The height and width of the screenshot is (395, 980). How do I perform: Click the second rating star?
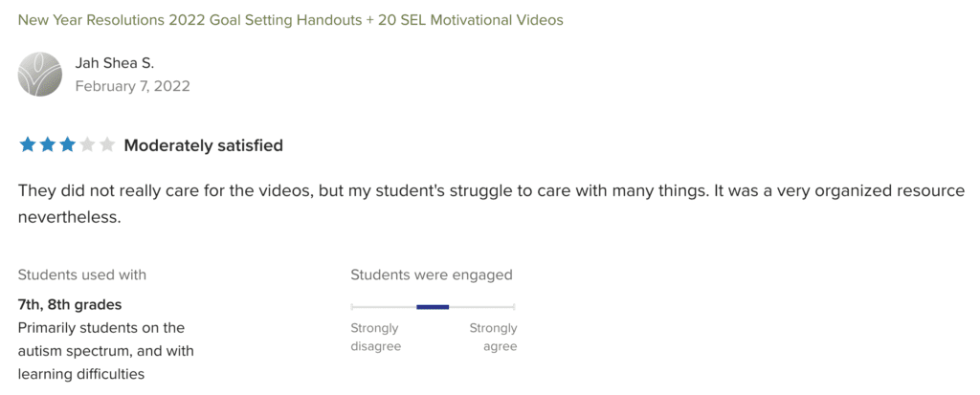click(47, 145)
